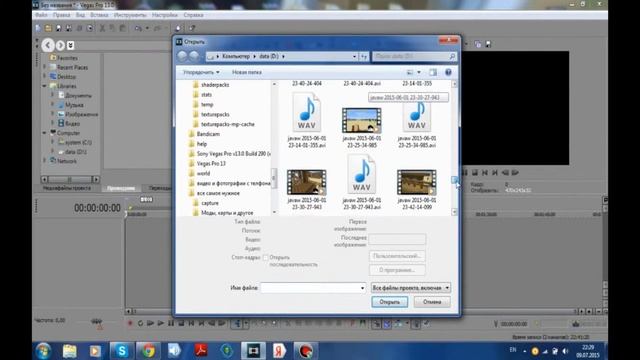The image size is (640, 360).
Task: Click the 'Имя файла' input field
Action: pyautogui.click(x=313, y=288)
